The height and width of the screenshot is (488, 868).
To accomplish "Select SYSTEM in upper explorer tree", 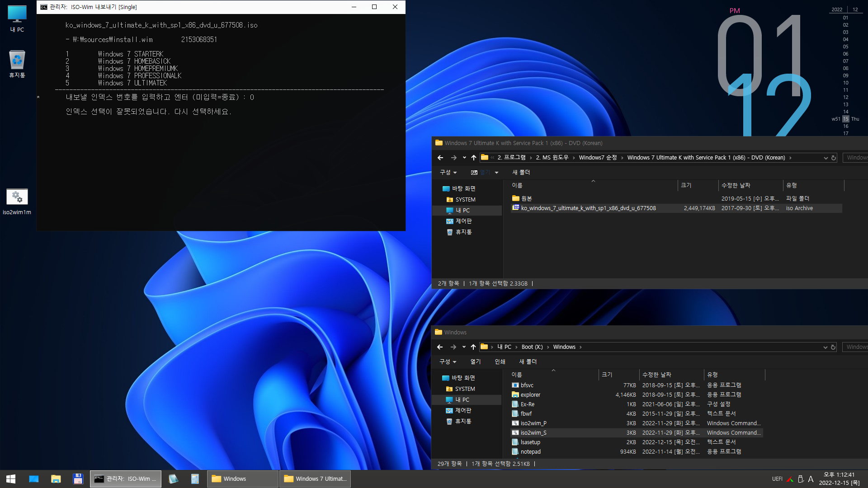I will [465, 199].
